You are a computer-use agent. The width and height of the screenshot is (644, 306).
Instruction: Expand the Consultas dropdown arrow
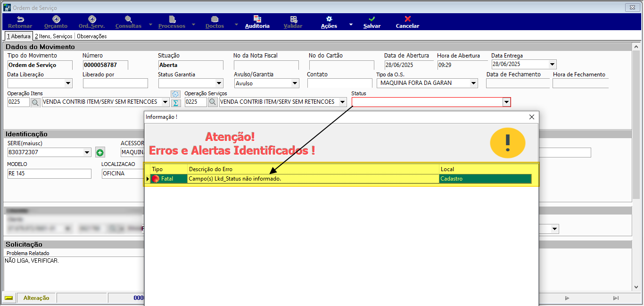[150, 24]
